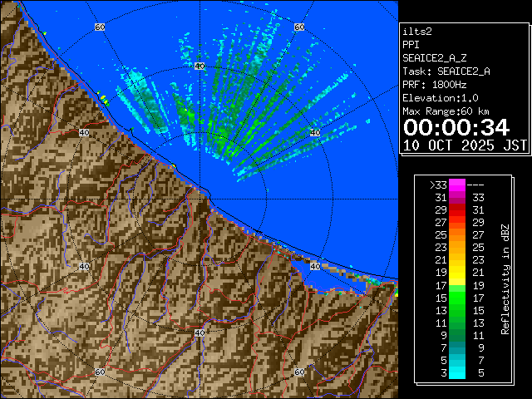Select the orange 23-25 dBZ legend color
This screenshot has height=399, width=532.
(456, 247)
